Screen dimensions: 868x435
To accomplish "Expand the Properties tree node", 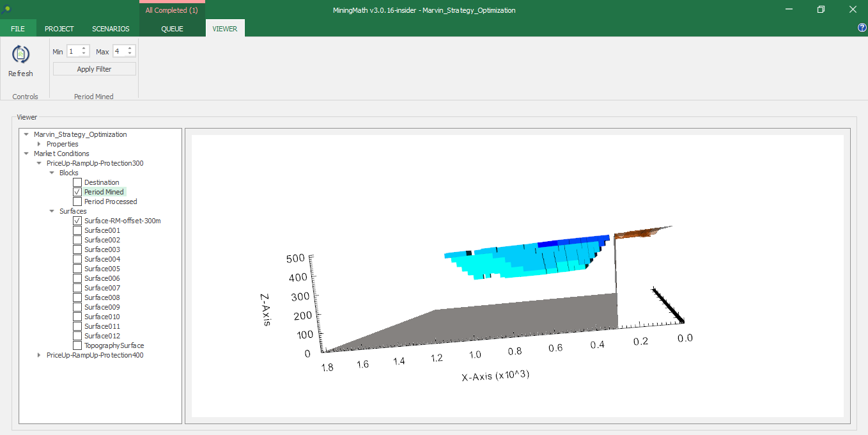I will coord(39,144).
